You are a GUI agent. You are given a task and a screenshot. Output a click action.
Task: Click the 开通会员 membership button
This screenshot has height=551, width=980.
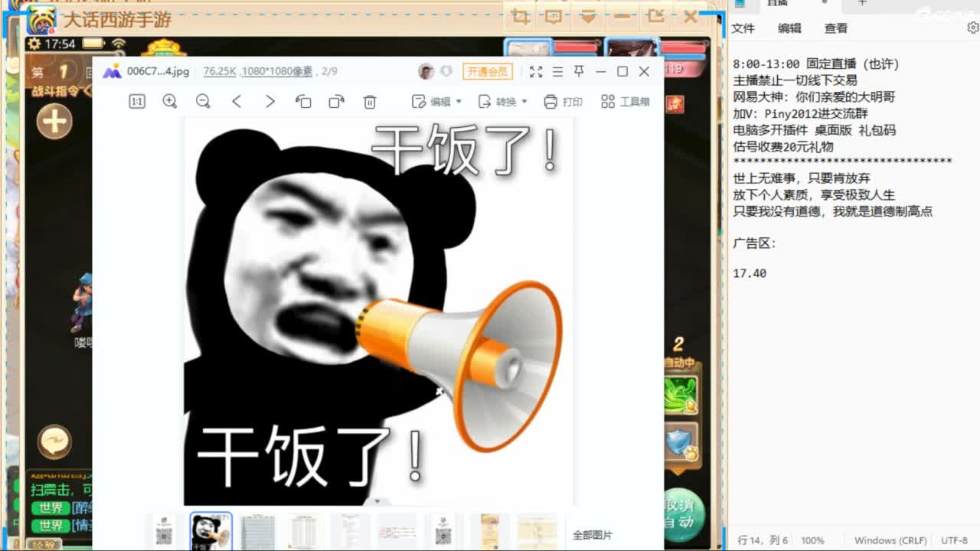[488, 71]
